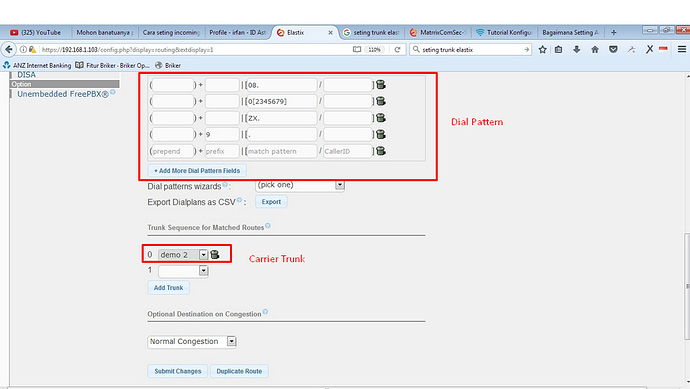Screen dimensions: 690x389
Task: Click the site security info icon
Action: (23, 50)
